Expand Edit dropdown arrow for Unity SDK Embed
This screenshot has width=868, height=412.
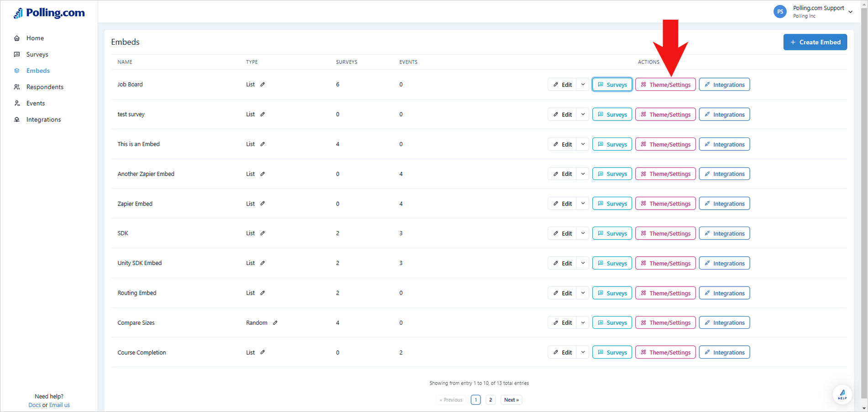pyautogui.click(x=583, y=263)
